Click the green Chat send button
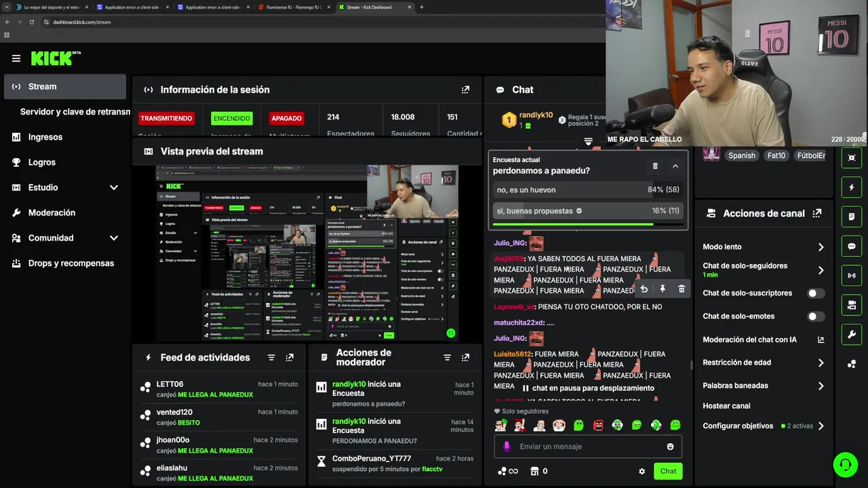 668,471
